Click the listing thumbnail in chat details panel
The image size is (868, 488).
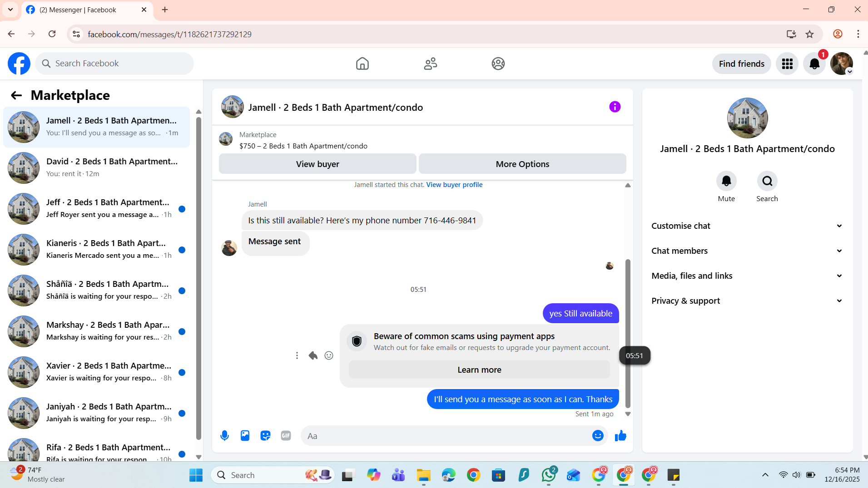click(x=747, y=118)
